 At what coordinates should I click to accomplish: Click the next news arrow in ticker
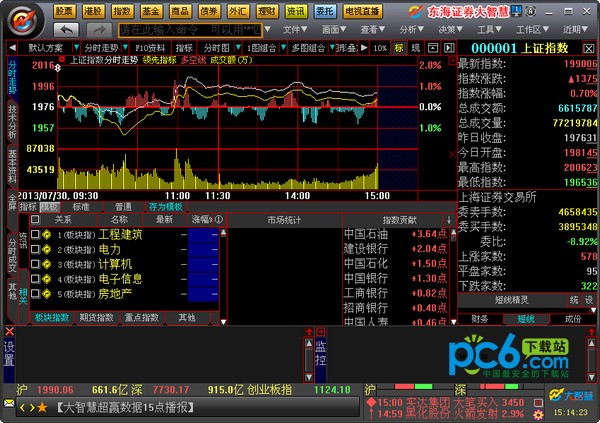click(x=32, y=408)
